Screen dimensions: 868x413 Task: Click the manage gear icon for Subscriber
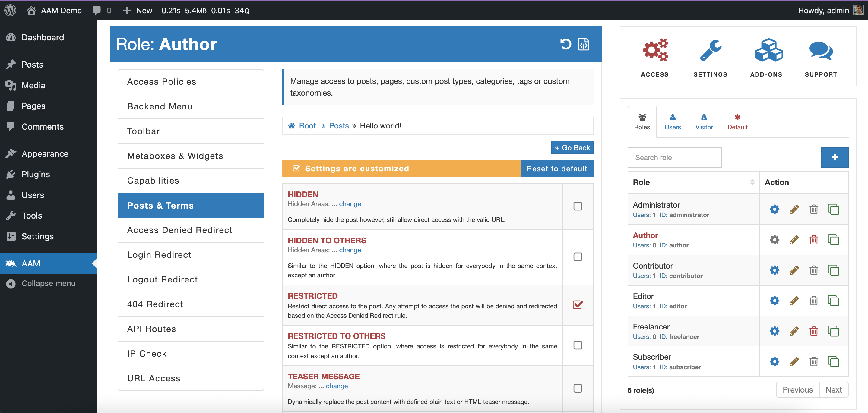click(x=774, y=361)
